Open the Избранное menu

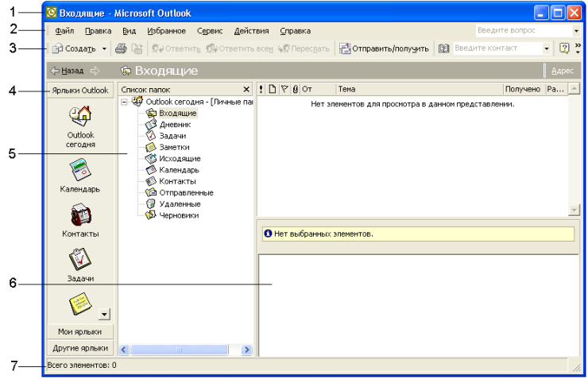tap(167, 31)
